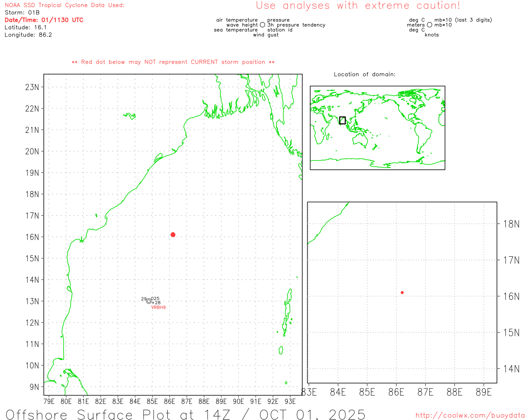This screenshot has width=525, height=420.
Task: Click the 86E longitude label on main map
Action: 169,401
